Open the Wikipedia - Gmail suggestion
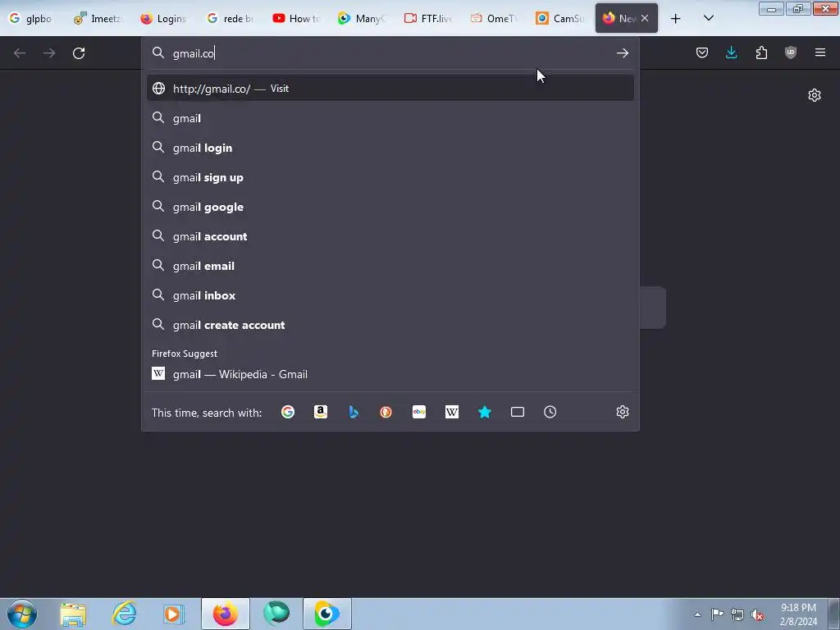 (390, 374)
